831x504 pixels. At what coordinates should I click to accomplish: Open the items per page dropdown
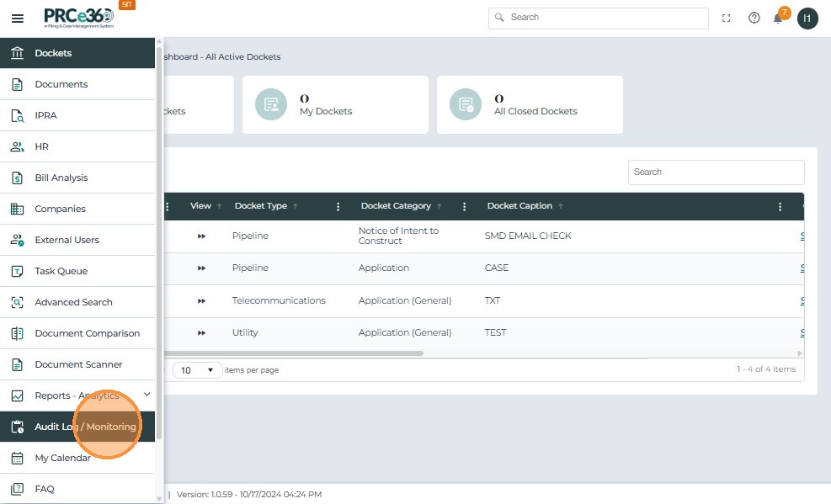point(198,370)
